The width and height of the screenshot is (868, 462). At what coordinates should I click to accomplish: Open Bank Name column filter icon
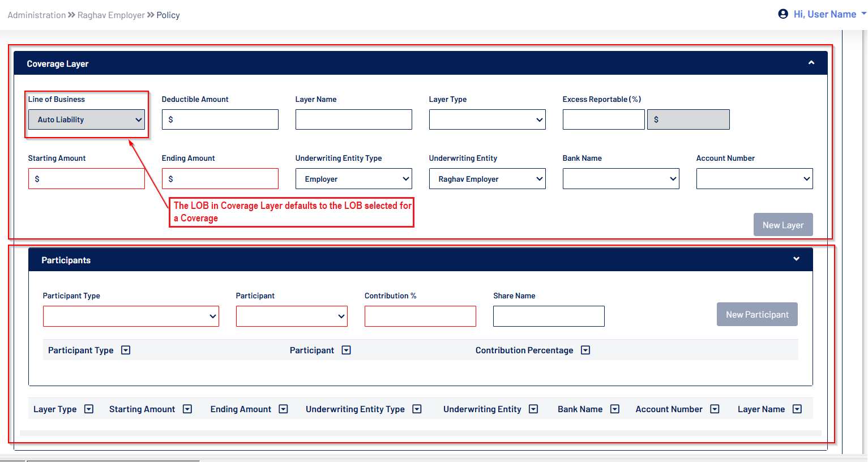(x=615, y=409)
